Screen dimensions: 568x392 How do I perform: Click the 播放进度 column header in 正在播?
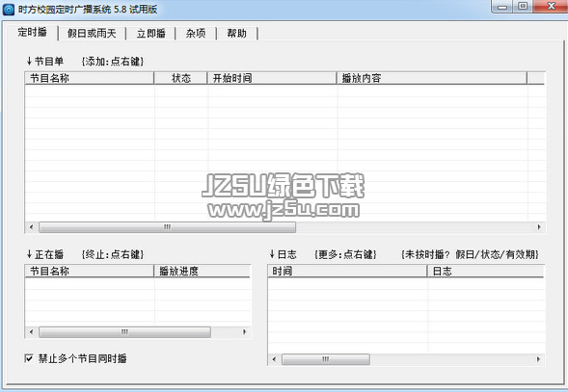(203, 271)
